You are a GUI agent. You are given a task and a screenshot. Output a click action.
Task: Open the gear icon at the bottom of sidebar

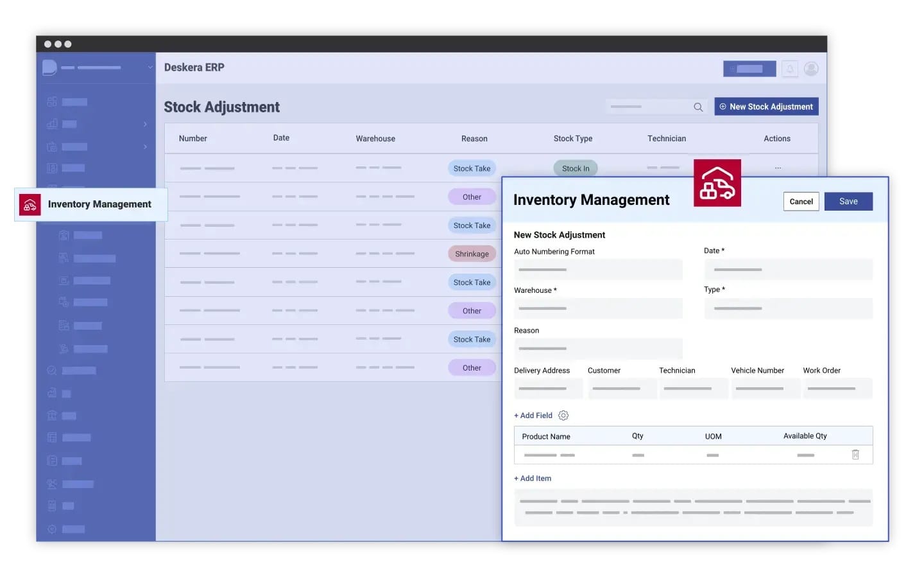(x=52, y=529)
